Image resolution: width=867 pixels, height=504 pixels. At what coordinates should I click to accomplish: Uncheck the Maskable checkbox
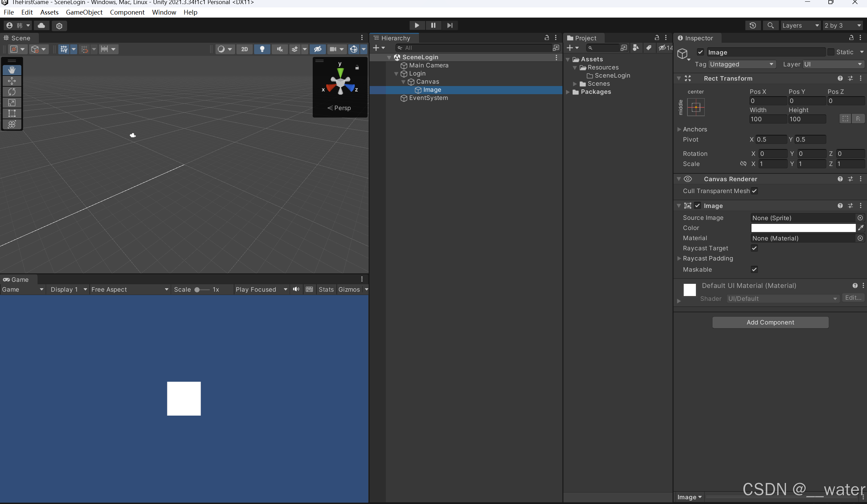pyautogui.click(x=754, y=269)
